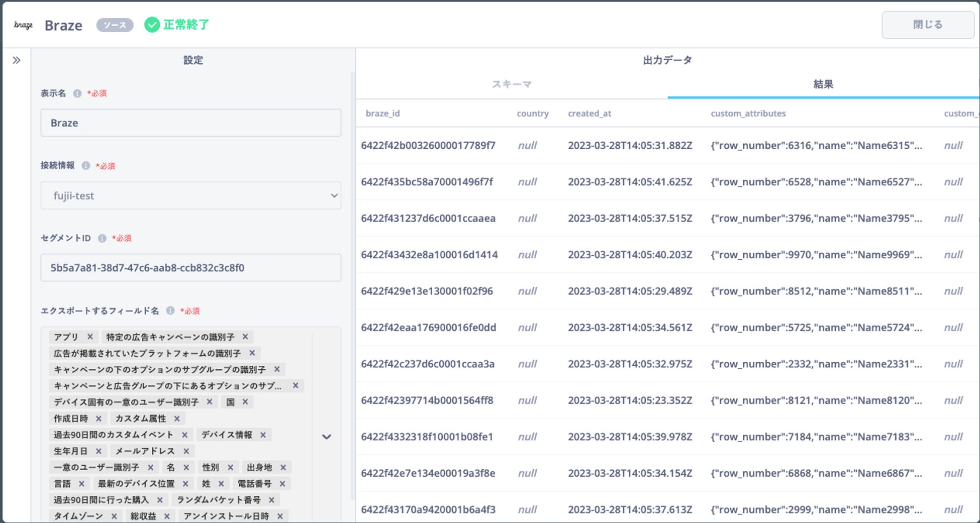Remove the アンインストール日時 field tag
Screen dimensions: 980x523
click(x=280, y=516)
